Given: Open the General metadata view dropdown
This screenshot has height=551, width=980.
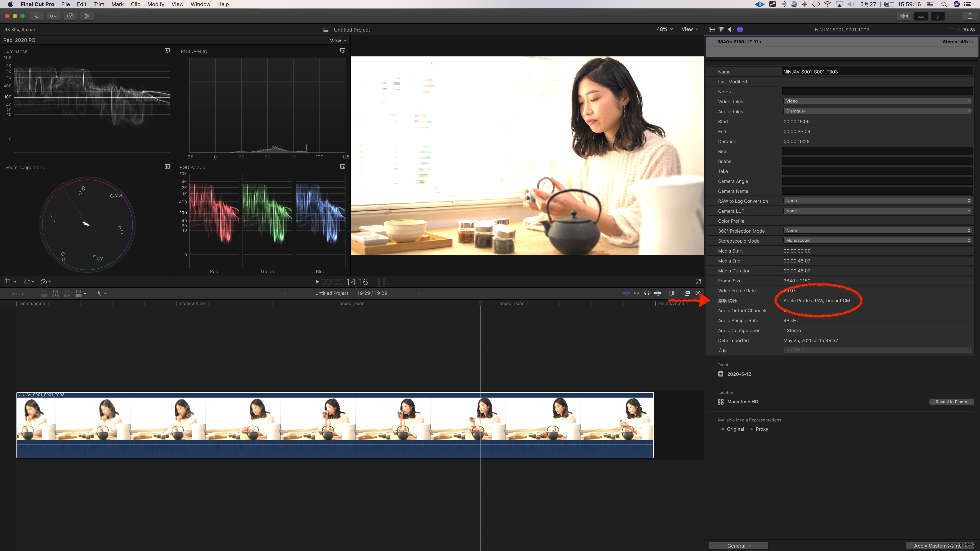Looking at the screenshot, I should [738, 546].
